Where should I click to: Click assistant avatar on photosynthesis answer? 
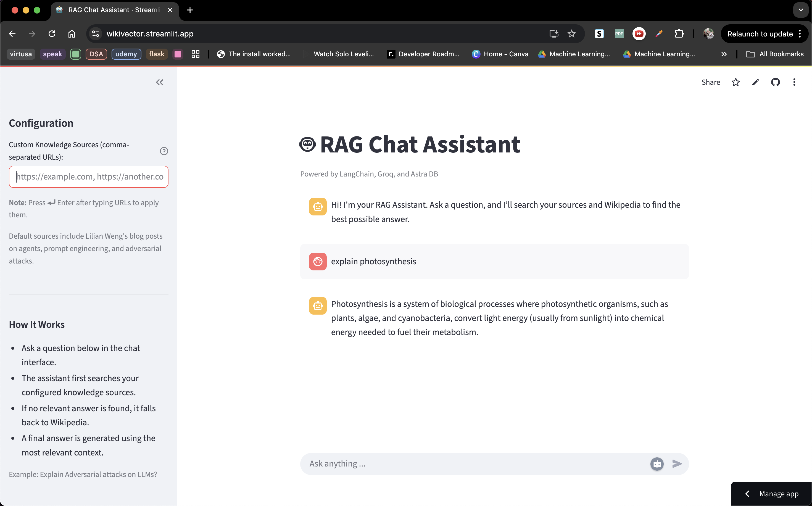(x=318, y=305)
